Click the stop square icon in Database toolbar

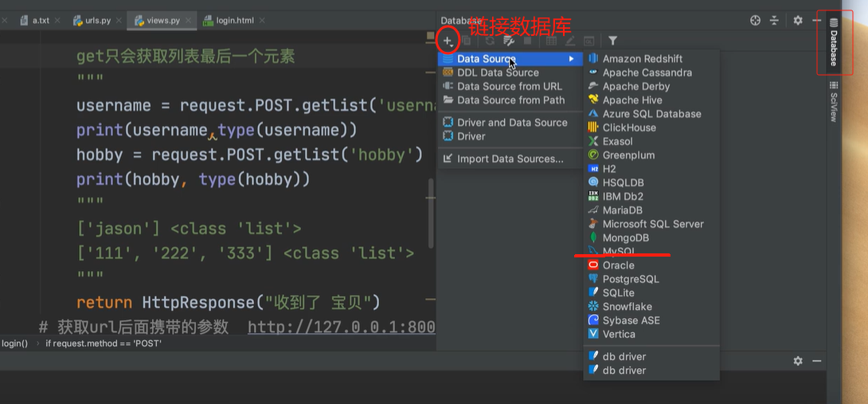527,41
